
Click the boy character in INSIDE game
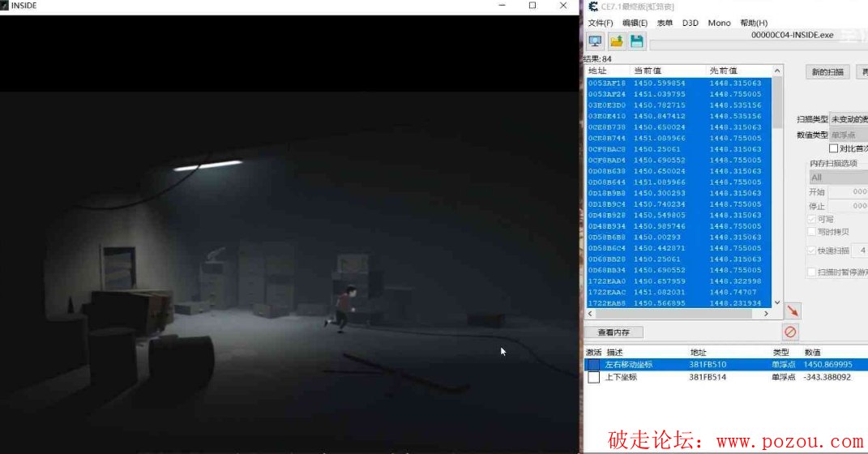(342, 308)
